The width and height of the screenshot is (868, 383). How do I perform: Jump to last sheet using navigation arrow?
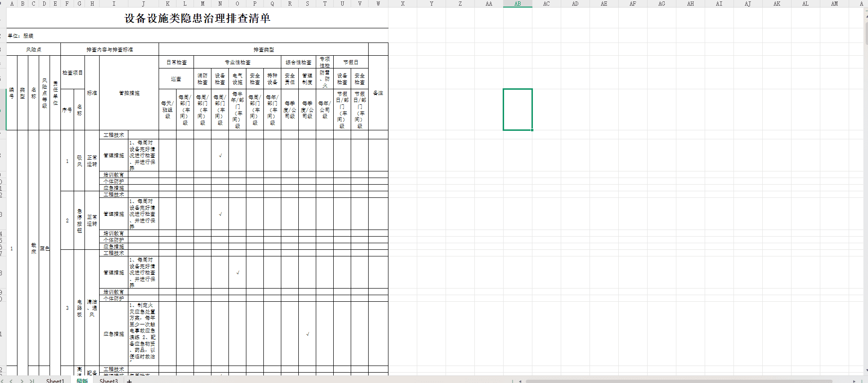pos(32,381)
